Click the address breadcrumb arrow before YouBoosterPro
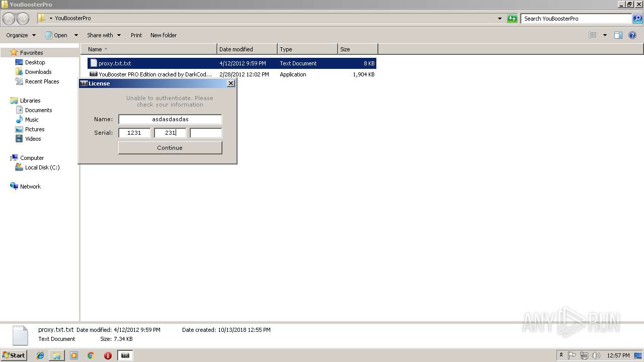Image resolution: width=644 pixels, height=362 pixels. [51, 18]
